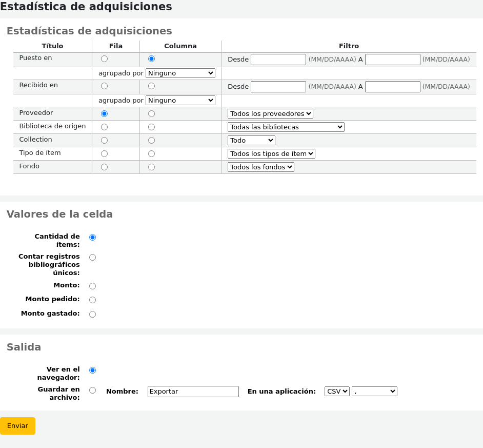Viewport: 483px width, 448px height.
Task: Select Columna radio for Recibido en
Action: point(151,86)
